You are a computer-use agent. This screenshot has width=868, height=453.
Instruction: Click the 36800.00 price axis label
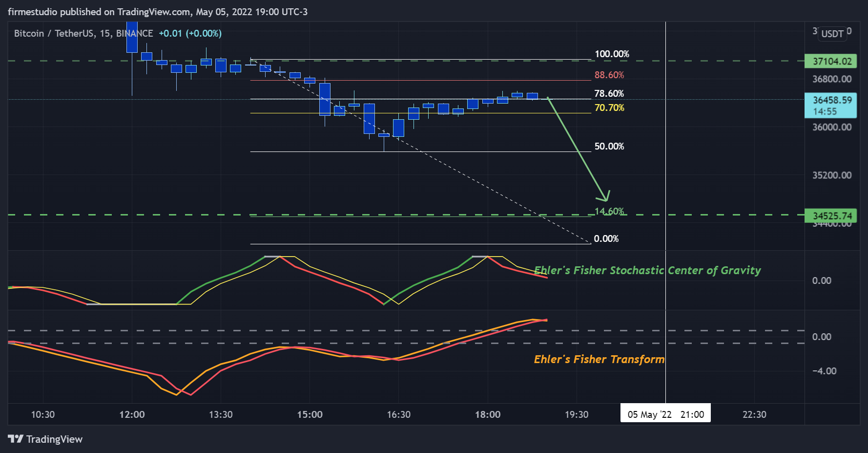832,79
